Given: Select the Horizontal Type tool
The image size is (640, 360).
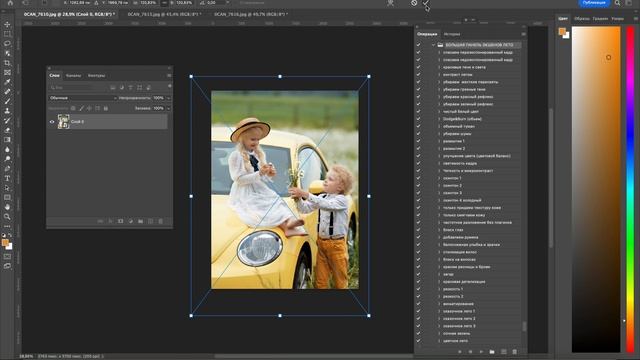Looking at the screenshot, I should 7,178.
